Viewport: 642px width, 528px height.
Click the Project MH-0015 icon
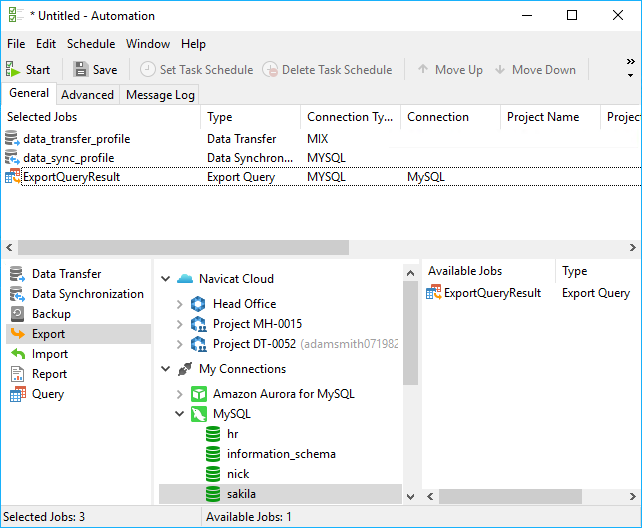coord(199,324)
